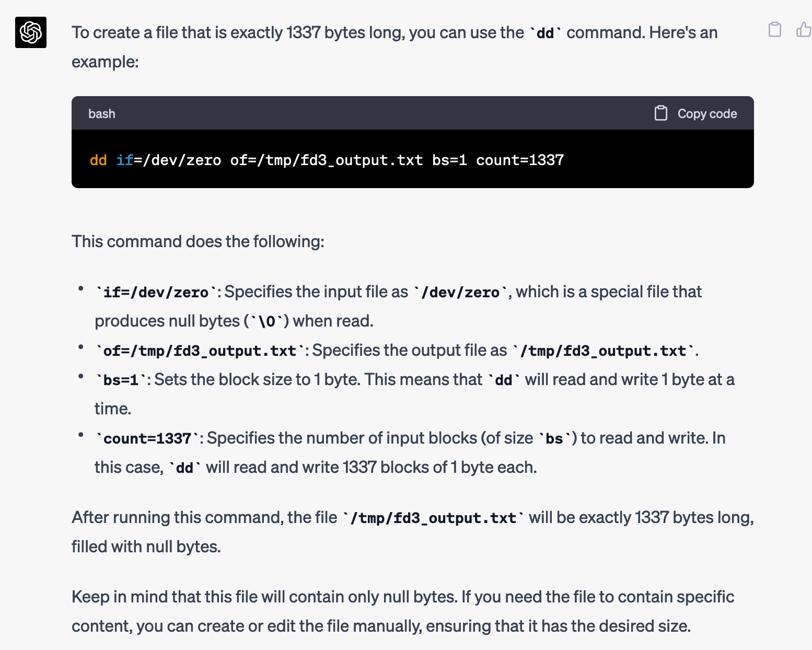Click the blue if keyword in the code
This screenshot has width=812, height=650.
pyautogui.click(x=124, y=160)
